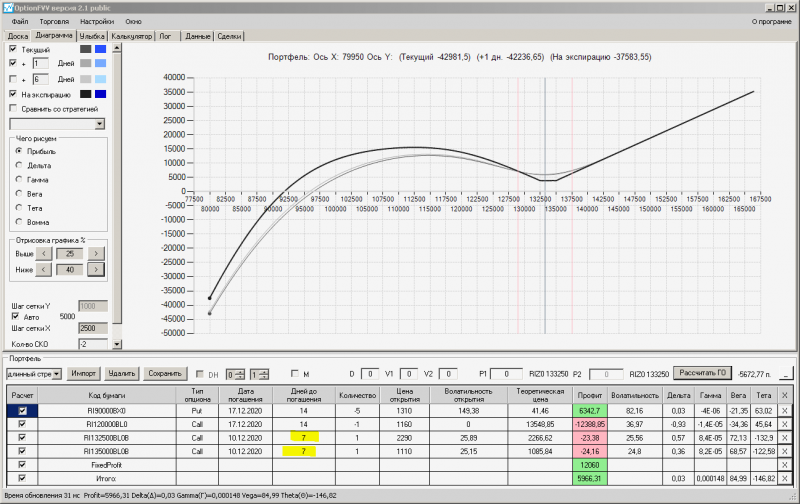Toggle the Текущий curve checkbox
This screenshot has height=504, width=800.
click(x=13, y=49)
